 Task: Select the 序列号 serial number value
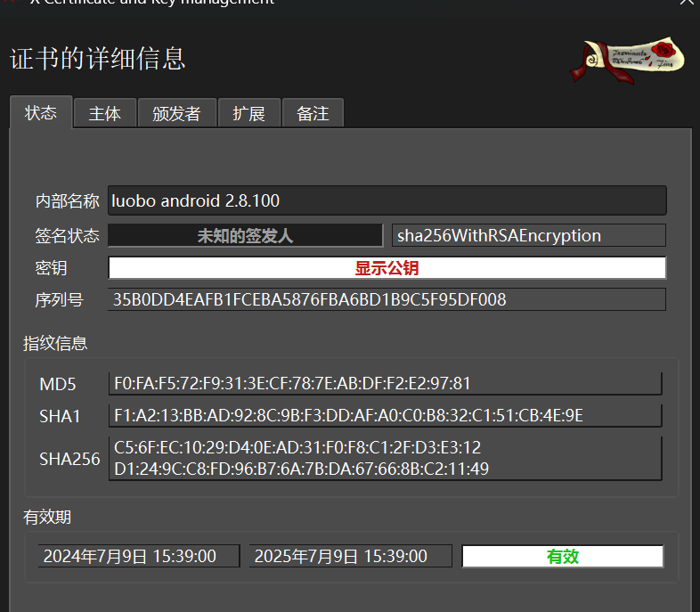[387, 300]
